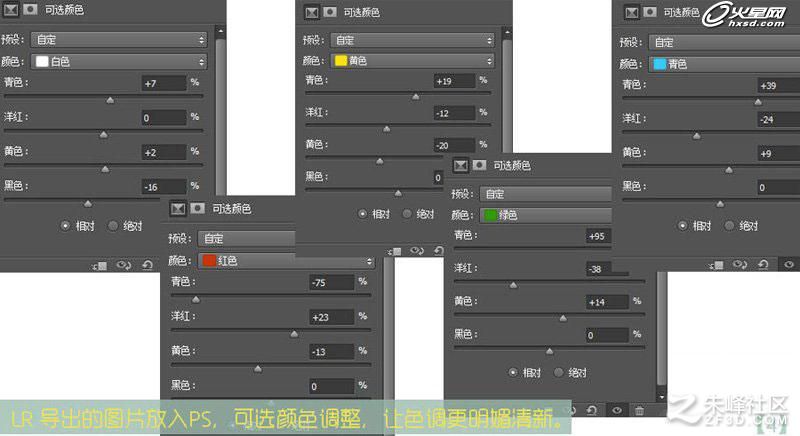Open the 预设 (Preset) dropdown above the 黄色 color selector

pos(412,40)
